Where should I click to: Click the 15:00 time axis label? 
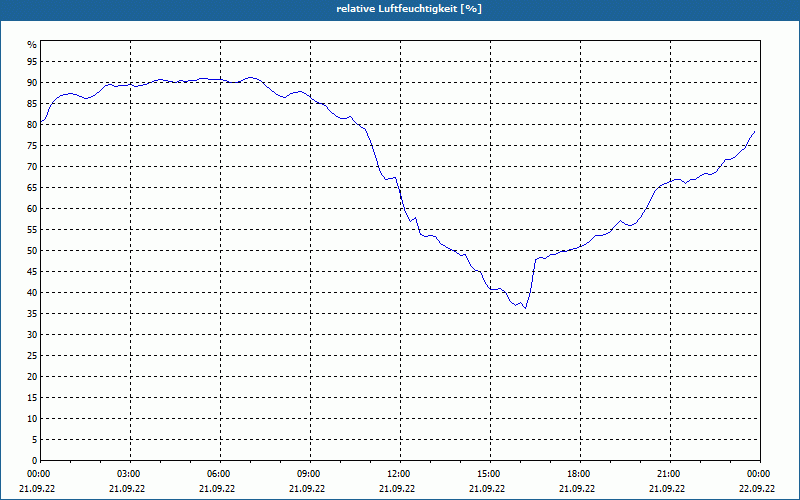(490, 474)
